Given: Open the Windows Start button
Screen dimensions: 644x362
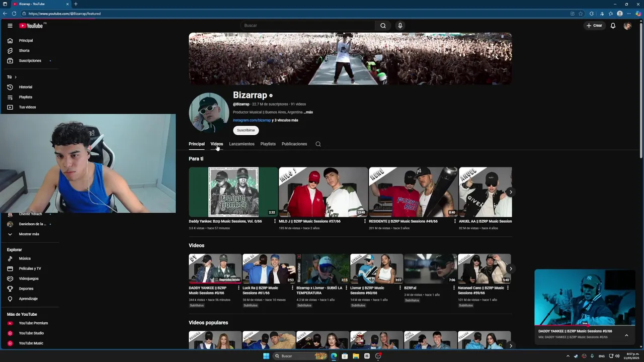Looking at the screenshot, I should (x=266, y=356).
